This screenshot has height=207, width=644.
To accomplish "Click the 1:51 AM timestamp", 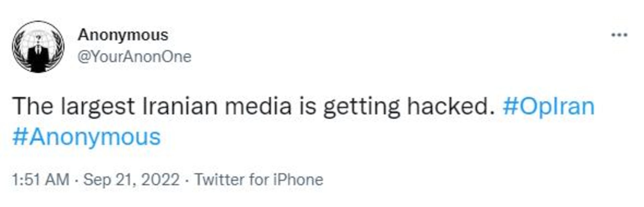I will tap(41, 180).
